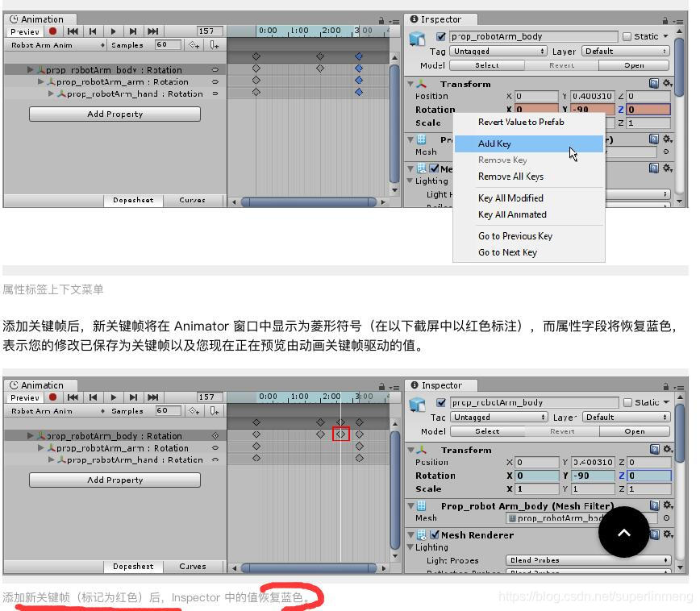Click mesh object picker circle in bottom Inspector
The width and height of the screenshot is (700, 611).
[666, 518]
